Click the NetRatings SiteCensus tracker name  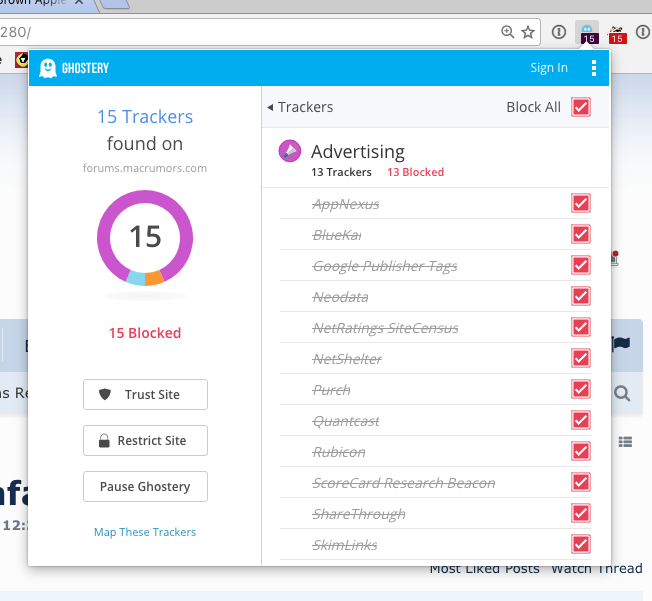point(385,328)
